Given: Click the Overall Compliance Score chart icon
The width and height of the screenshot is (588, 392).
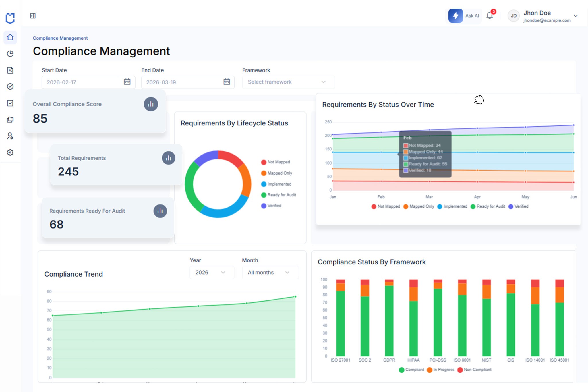Looking at the screenshot, I should click(x=151, y=104).
